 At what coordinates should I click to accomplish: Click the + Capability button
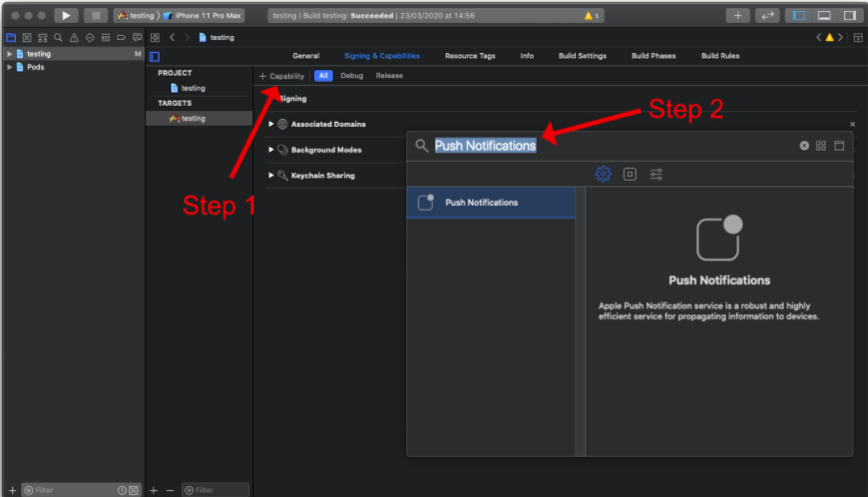[x=281, y=76]
